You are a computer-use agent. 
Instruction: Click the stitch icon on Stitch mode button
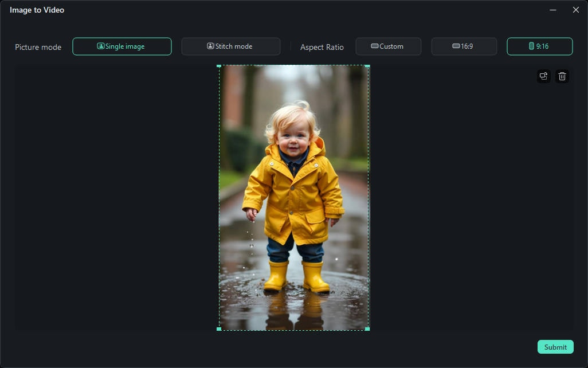210,46
